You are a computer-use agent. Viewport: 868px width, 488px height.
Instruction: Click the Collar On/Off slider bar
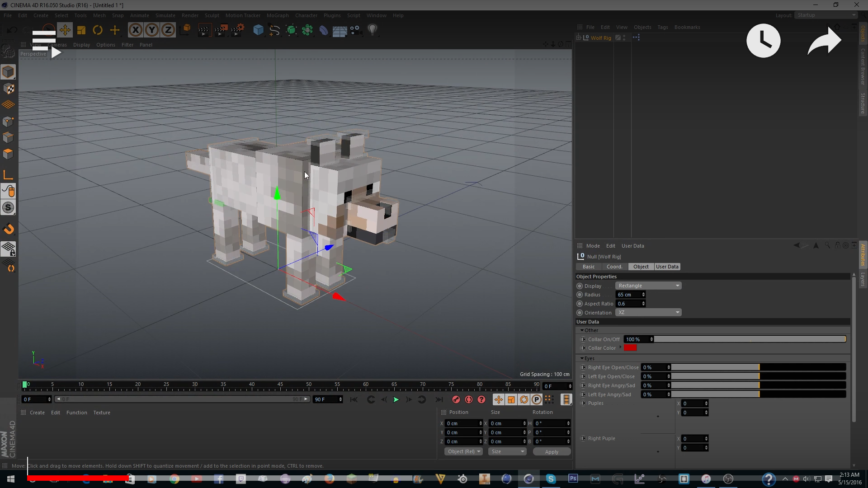[750, 339]
